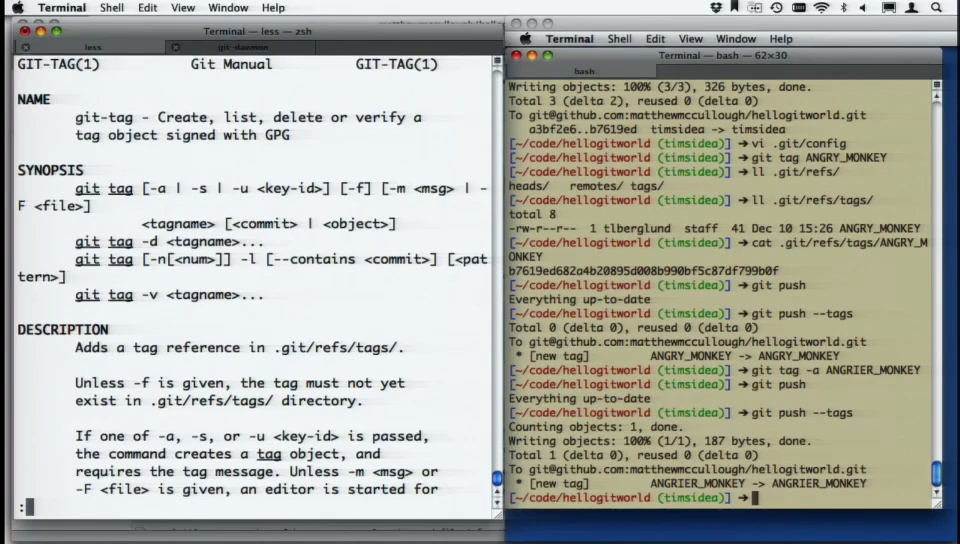Click the bash prompt cursor on the last line

[755, 497]
